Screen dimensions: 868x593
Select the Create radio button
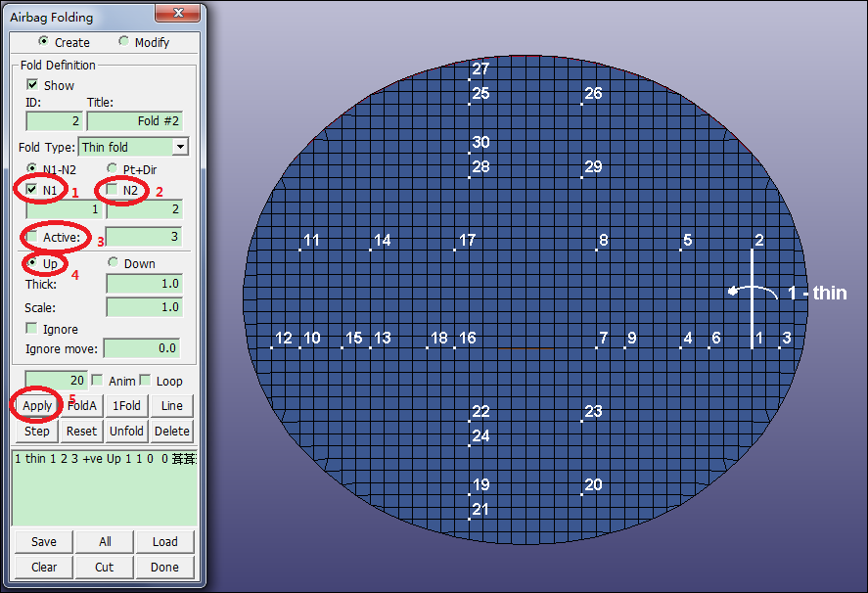(43, 42)
